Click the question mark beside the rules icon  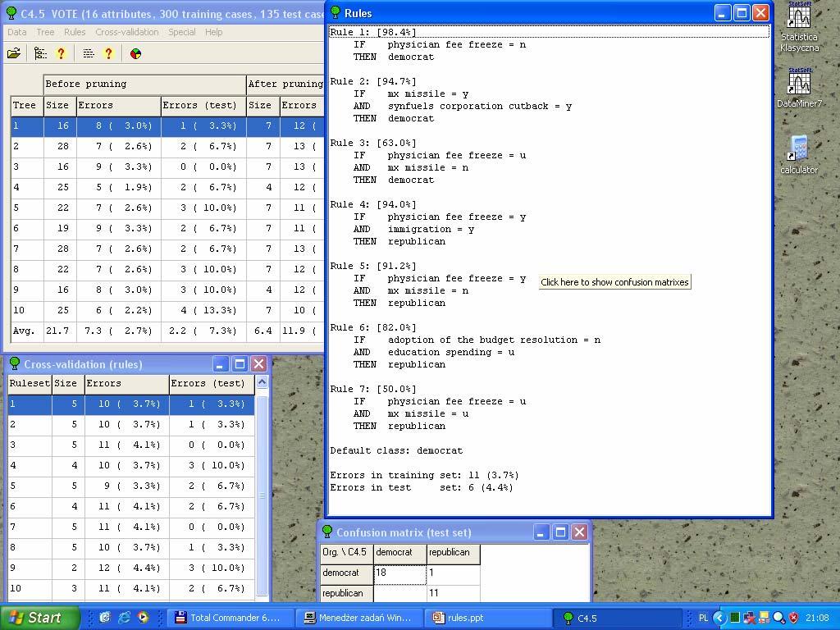pyautogui.click(x=109, y=53)
